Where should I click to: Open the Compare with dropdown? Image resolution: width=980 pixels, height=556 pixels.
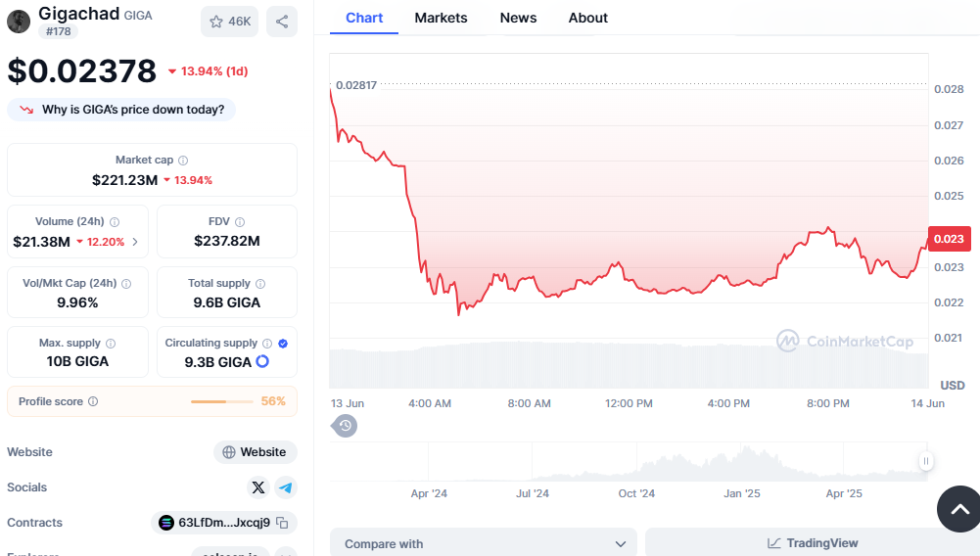[x=483, y=543]
